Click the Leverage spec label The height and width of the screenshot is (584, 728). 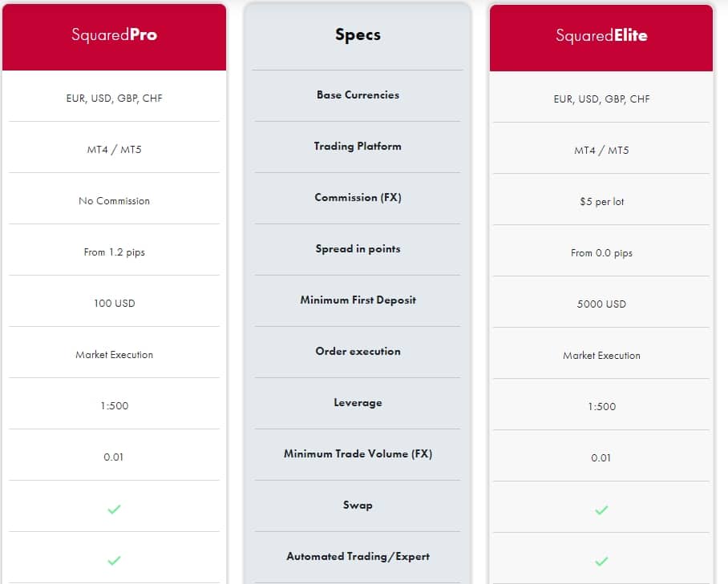(x=358, y=403)
